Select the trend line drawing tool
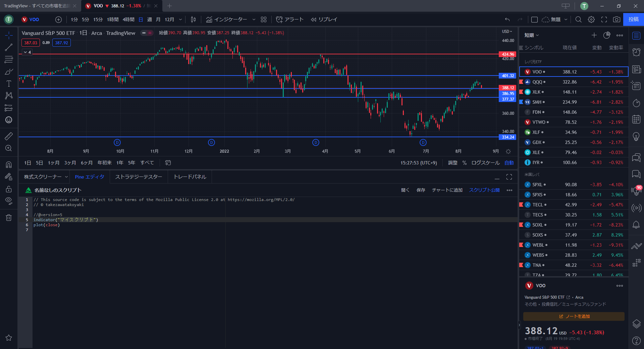The image size is (644, 349). point(9,47)
